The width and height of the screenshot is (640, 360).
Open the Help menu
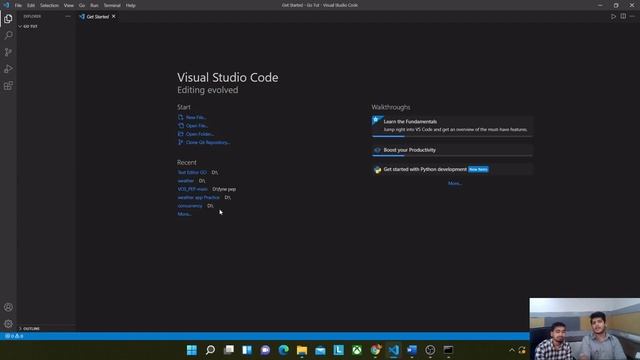point(131,5)
